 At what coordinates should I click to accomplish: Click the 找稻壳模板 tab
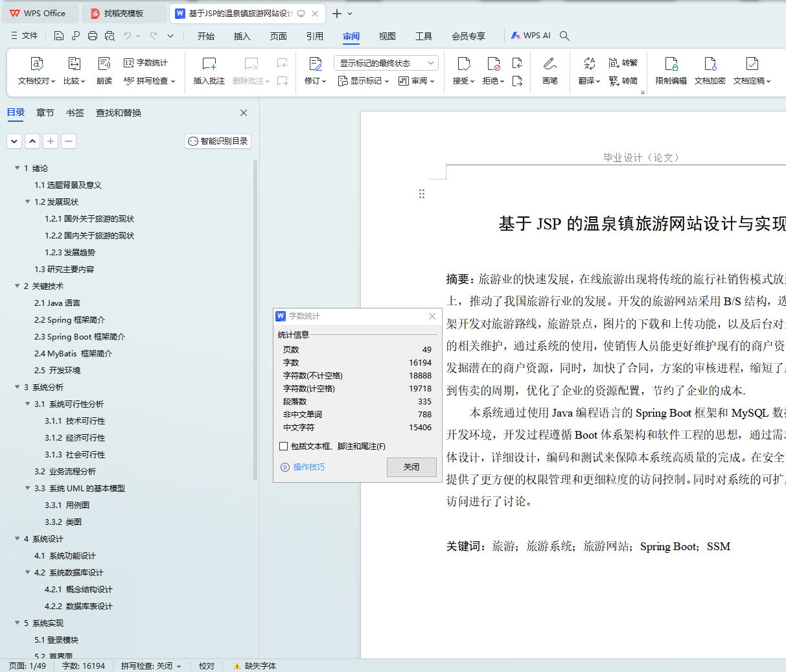click(x=124, y=13)
